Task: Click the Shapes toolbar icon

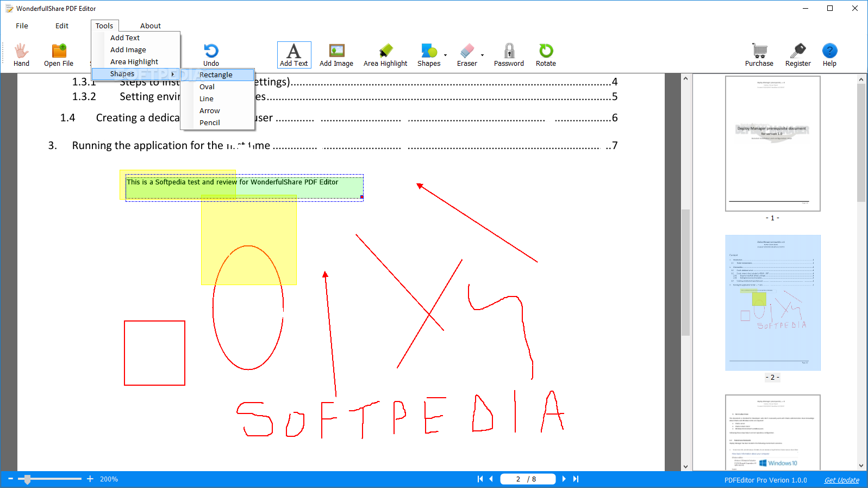Action: coord(429,55)
